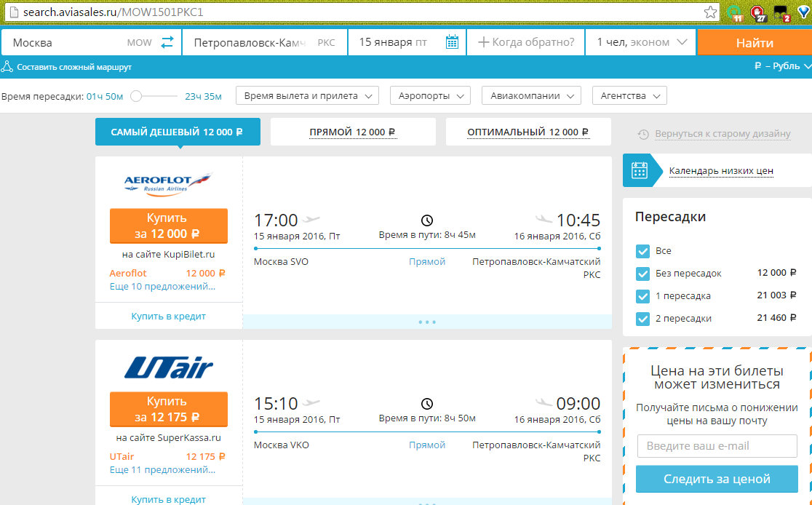The image size is (812, 505).
Task: Click the takeoff plane icon next to 15:10
Action: click(x=311, y=402)
